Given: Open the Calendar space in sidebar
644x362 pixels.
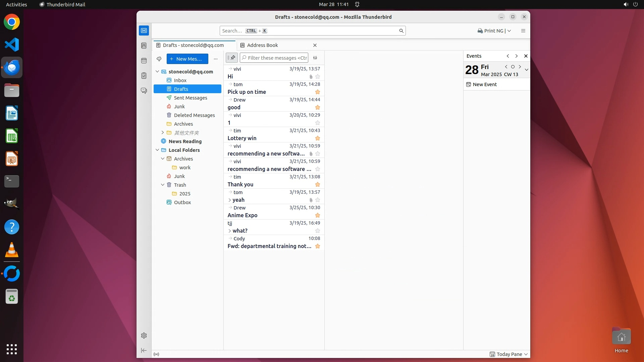Looking at the screenshot, I should 144,61.
